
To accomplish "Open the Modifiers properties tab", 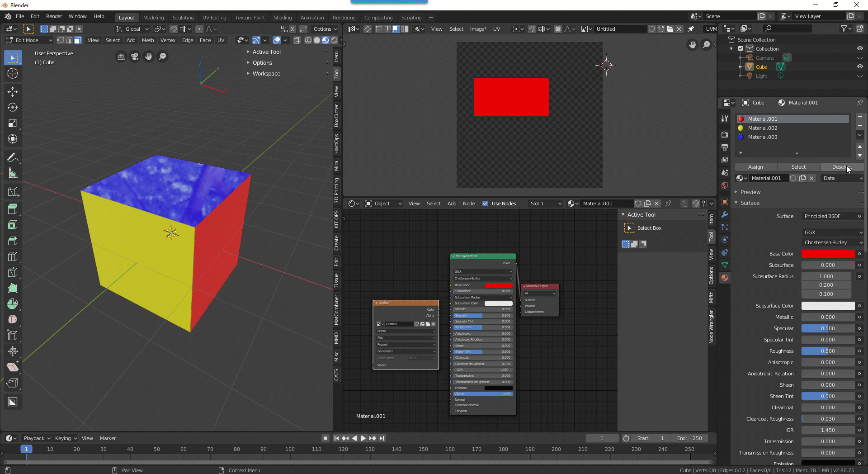I will (x=725, y=214).
